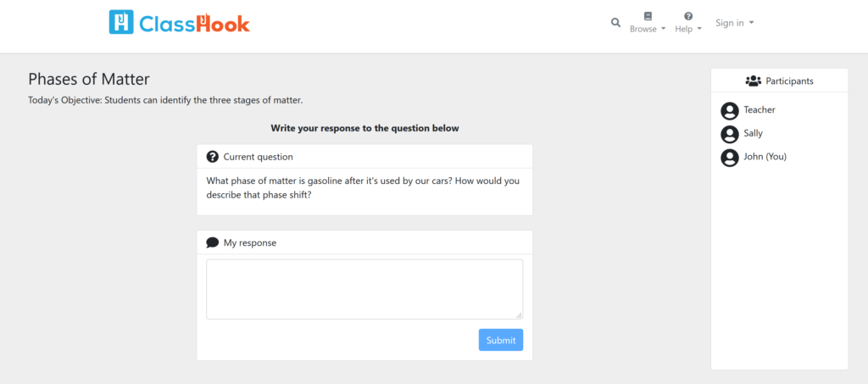The height and width of the screenshot is (384, 868).
Task: Click the Help question mark icon
Action: click(x=688, y=16)
